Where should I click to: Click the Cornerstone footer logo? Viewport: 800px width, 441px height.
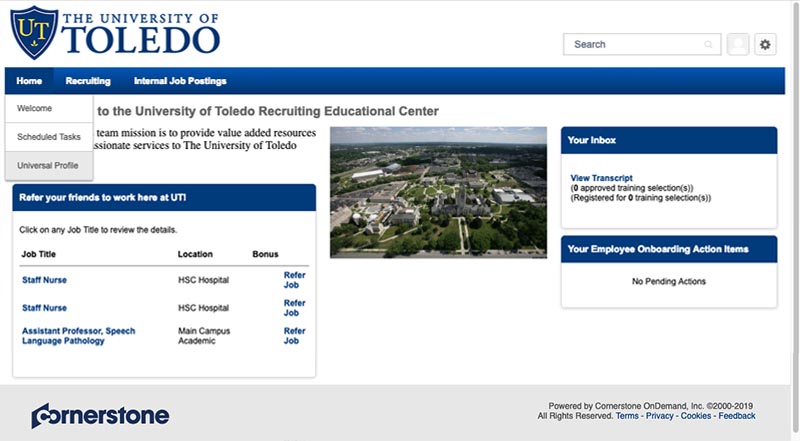[100, 415]
